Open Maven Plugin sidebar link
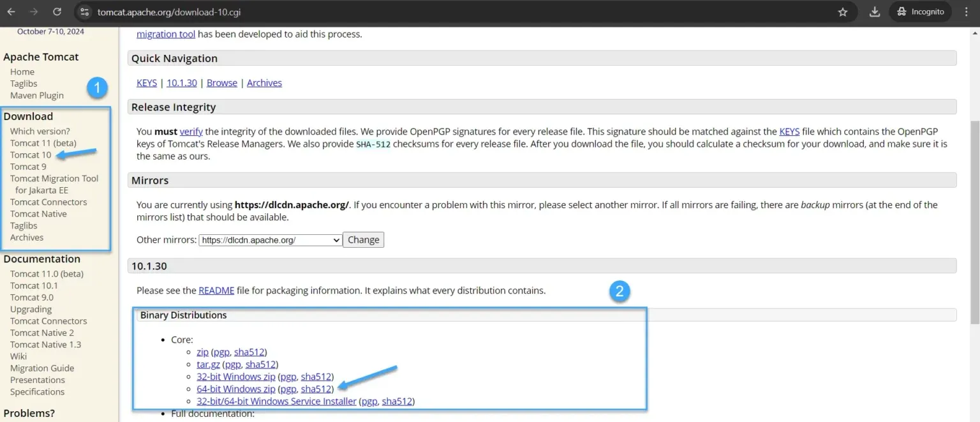 (37, 96)
